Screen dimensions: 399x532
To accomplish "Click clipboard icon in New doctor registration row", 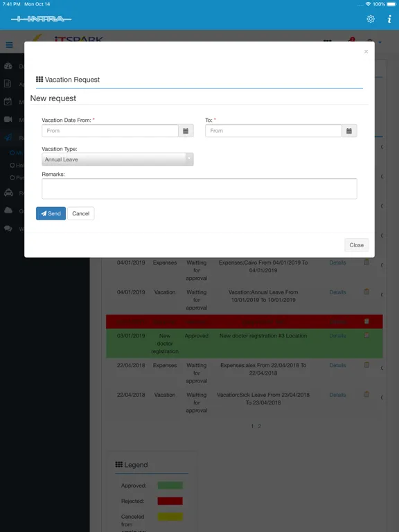I will tap(366, 335).
